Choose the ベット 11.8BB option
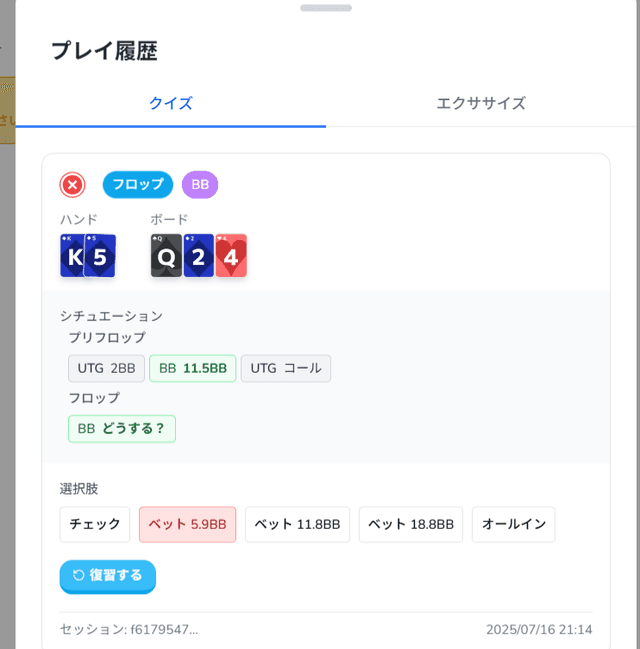Viewport: 640px width, 649px height. tap(297, 524)
